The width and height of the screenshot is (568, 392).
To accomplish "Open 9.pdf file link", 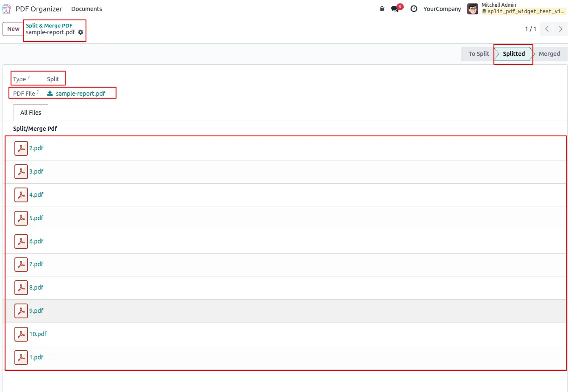I will pos(36,311).
